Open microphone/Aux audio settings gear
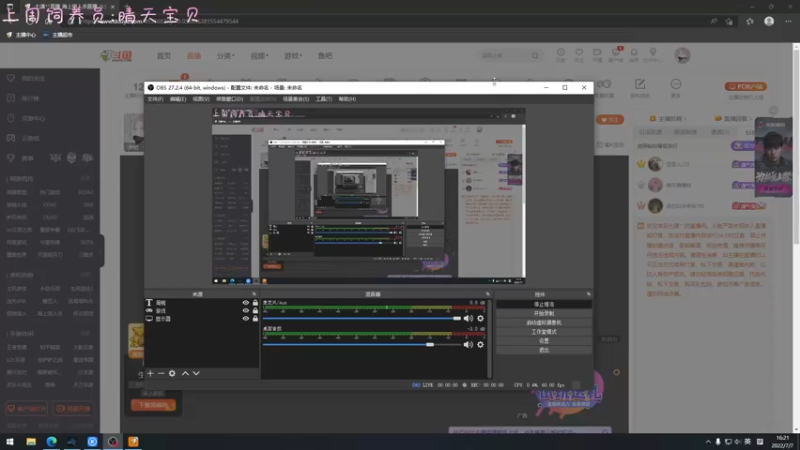800x450 pixels. pos(480,318)
